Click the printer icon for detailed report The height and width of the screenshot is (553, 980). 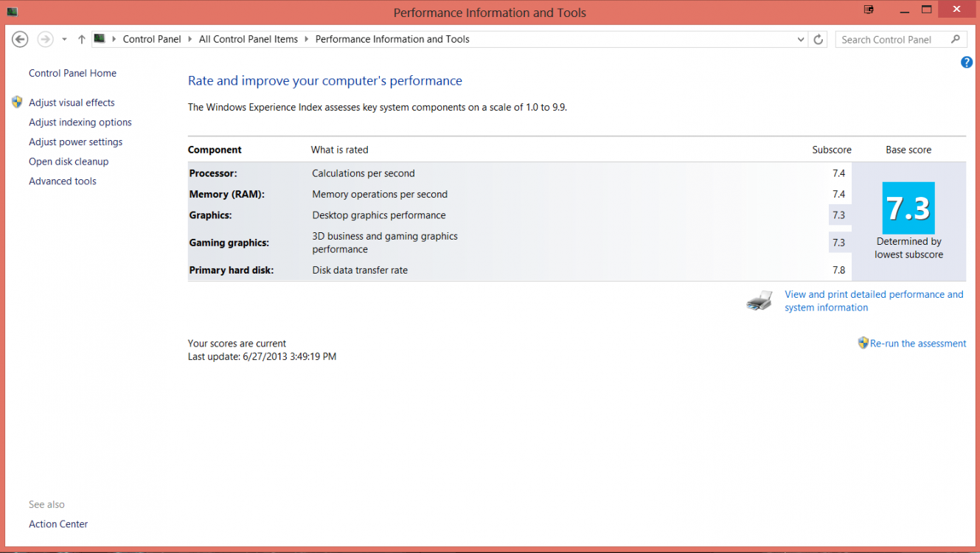759,301
